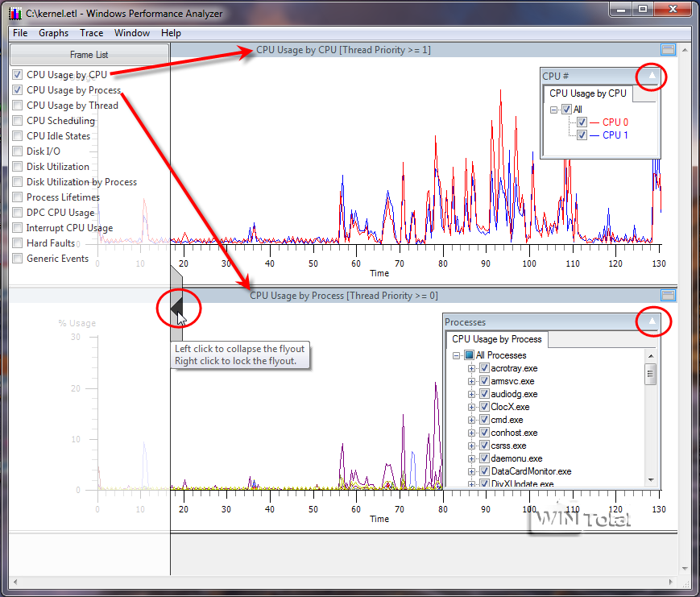Select CPU Usage by Process legend tab
This screenshot has height=597, width=700.
coord(497,339)
